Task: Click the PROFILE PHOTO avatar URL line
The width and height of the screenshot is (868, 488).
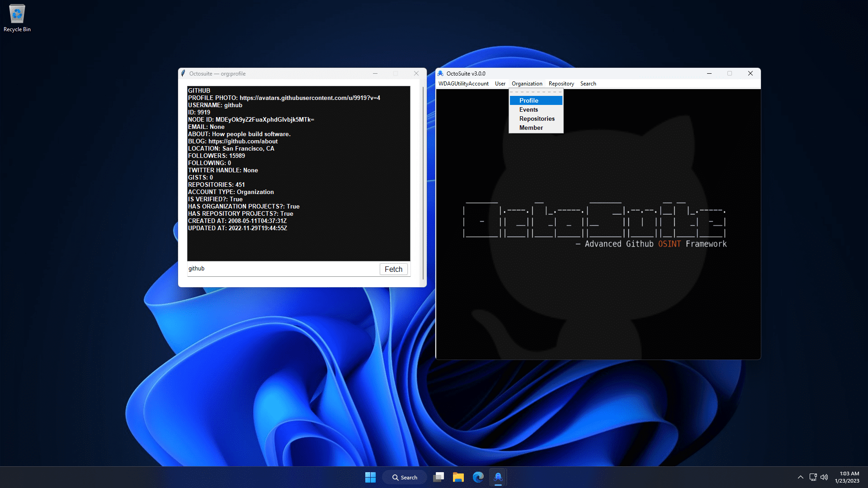Action: [x=284, y=98]
